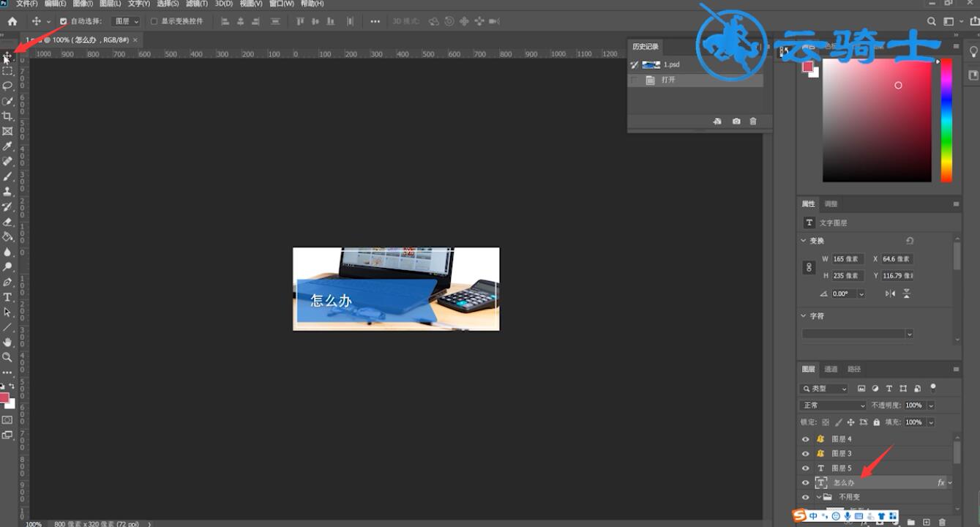Image resolution: width=980 pixels, height=527 pixels.
Task: Hide layer 图层 5 with eye icon
Action: click(806, 468)
